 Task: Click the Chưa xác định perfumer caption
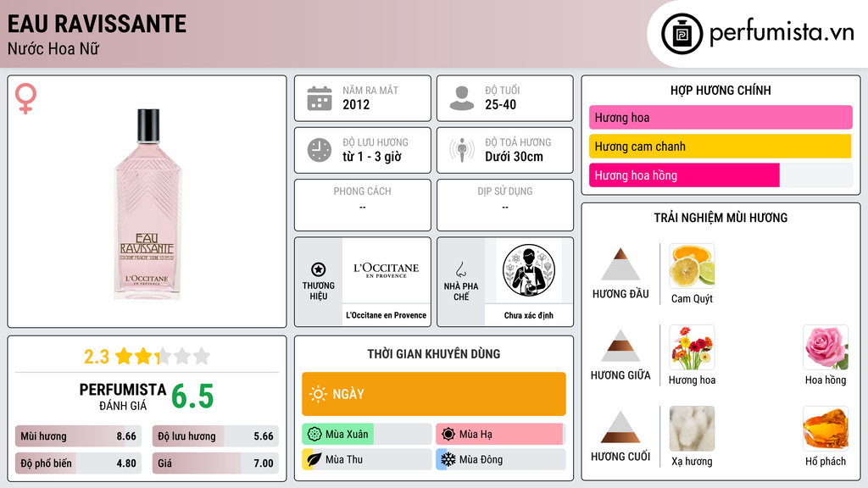click(x=529, y=315)
